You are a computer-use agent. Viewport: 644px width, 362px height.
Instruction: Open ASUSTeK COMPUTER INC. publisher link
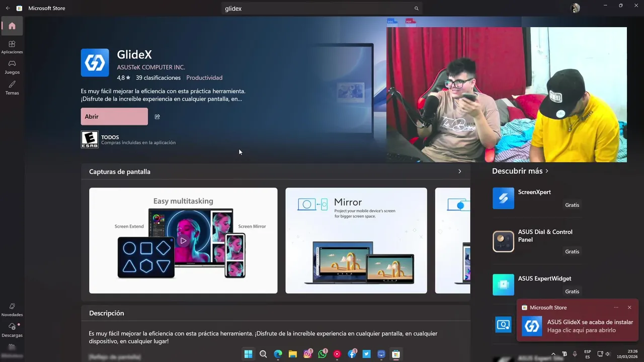click(x=151, y=67)
